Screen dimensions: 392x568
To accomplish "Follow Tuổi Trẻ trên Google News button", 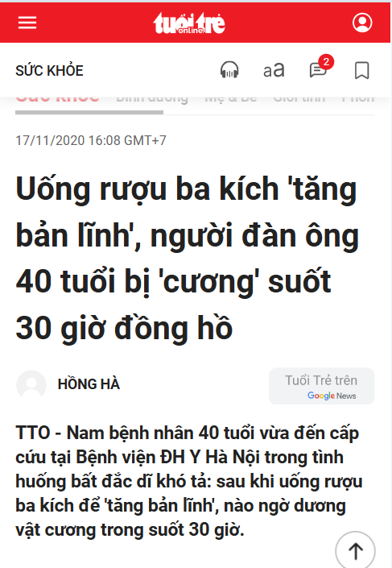I will 321,386.
